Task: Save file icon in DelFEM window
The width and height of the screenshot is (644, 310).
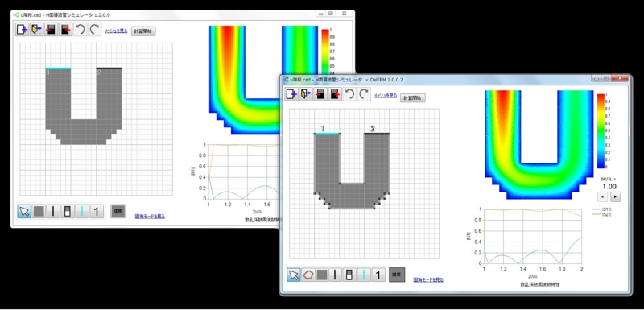Action: pos(320,94)
